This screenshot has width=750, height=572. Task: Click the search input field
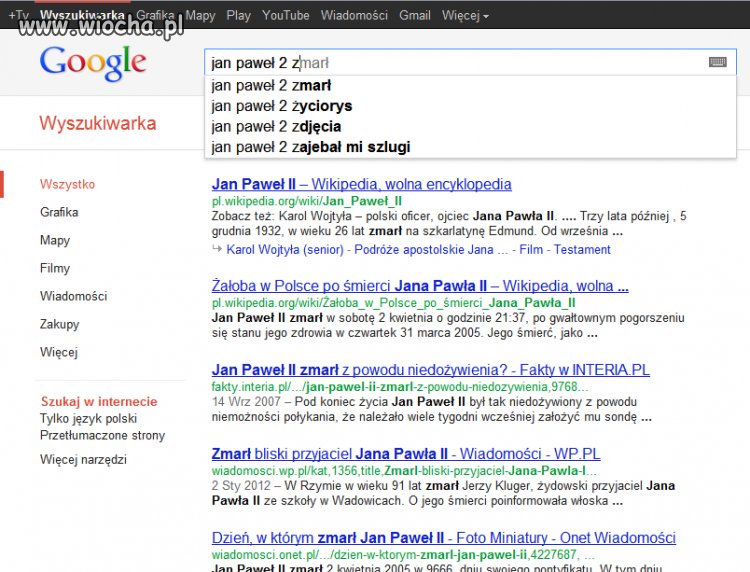(470, 62)
